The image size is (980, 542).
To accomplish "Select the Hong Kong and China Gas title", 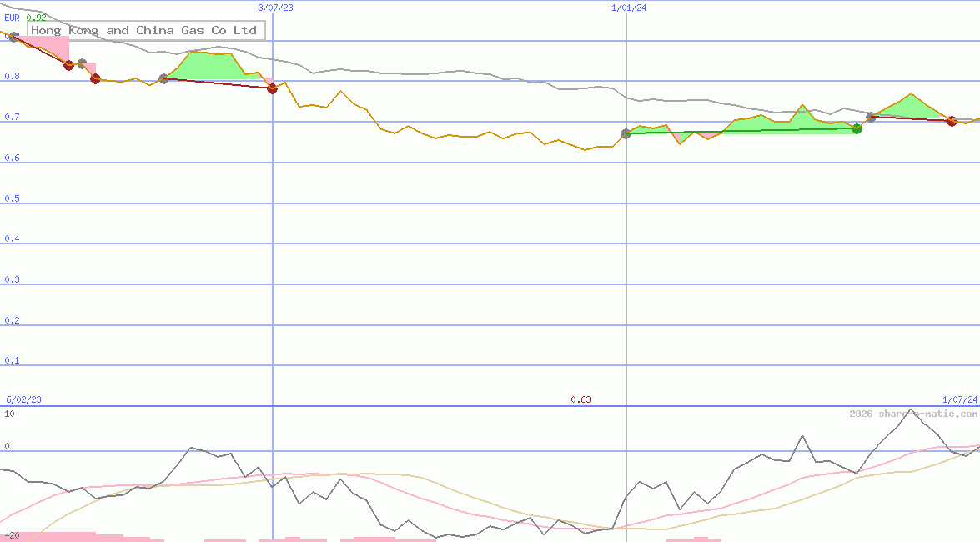I will click(145, 29).
